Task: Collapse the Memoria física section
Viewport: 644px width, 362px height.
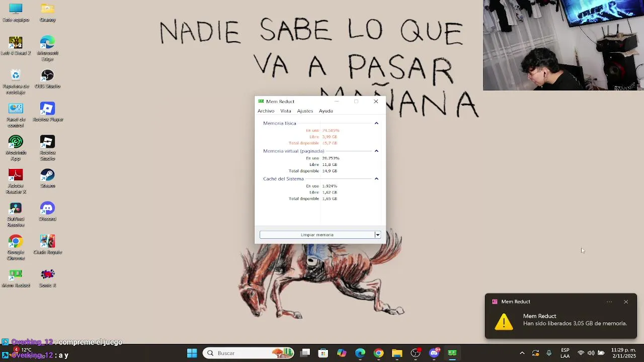Action: [x=376, y=123]
